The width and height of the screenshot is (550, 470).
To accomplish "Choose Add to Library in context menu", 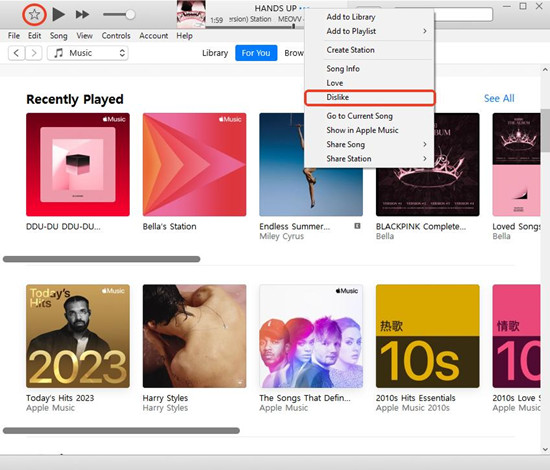I will (369, 17).
